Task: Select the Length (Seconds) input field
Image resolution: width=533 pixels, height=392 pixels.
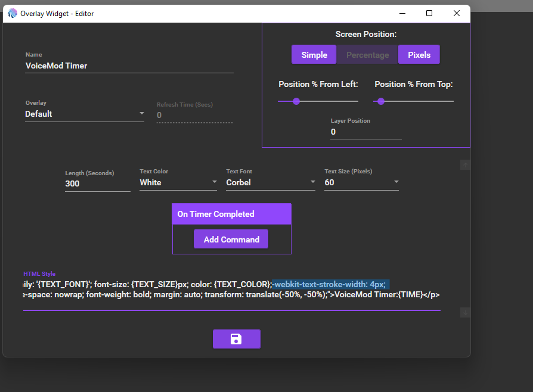Action: (97, 184)
